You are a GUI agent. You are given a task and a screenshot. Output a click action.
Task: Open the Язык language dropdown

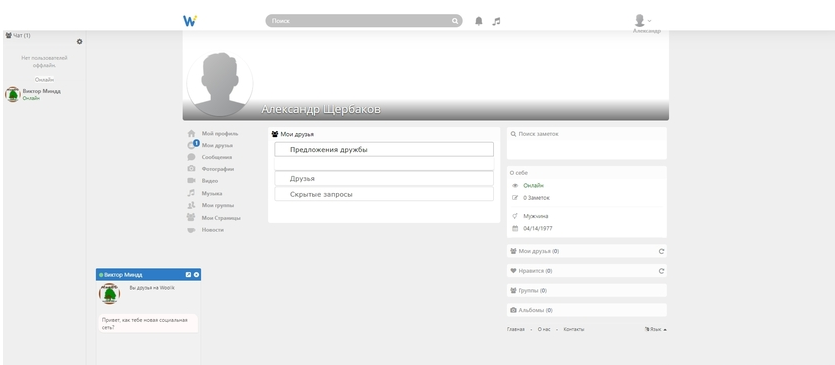656,329
